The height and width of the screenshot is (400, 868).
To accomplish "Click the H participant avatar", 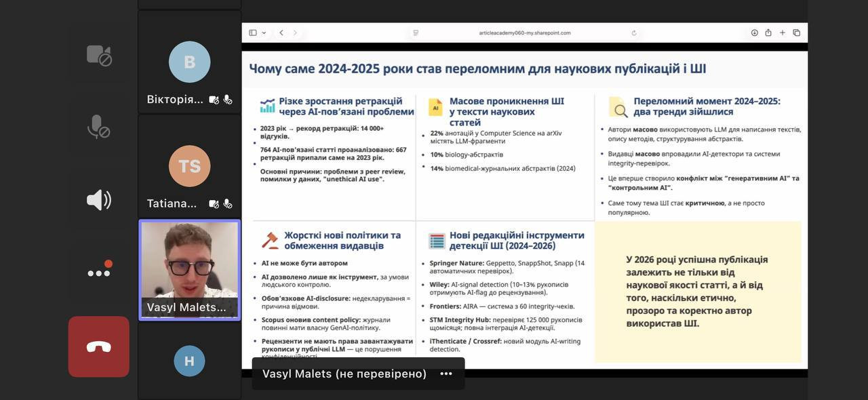I will 189,361.
